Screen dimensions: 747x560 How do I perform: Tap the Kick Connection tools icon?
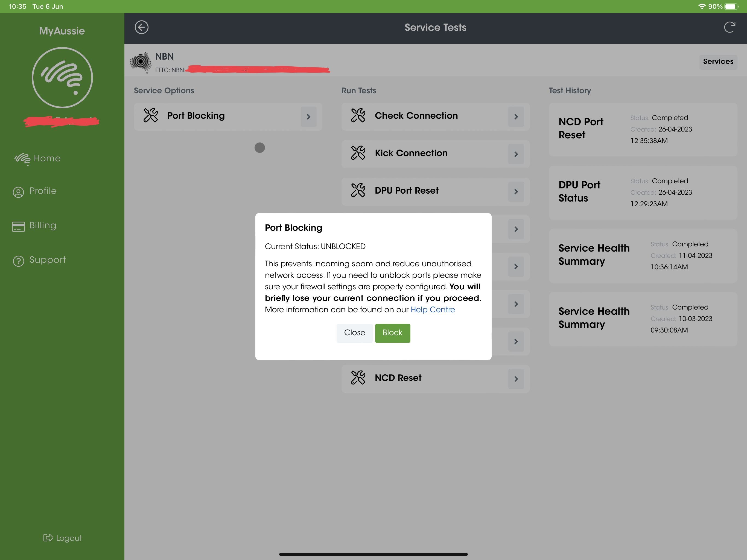[x=358, y=153]
